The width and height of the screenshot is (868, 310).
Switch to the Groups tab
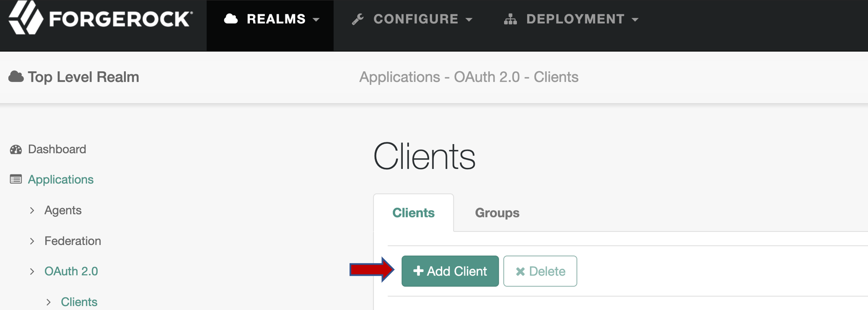497,213
